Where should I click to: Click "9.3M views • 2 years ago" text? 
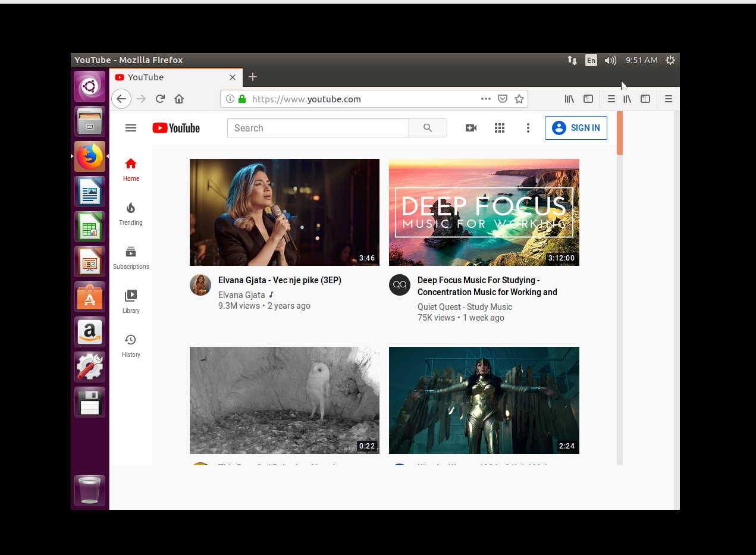click(x=264, y=306)
